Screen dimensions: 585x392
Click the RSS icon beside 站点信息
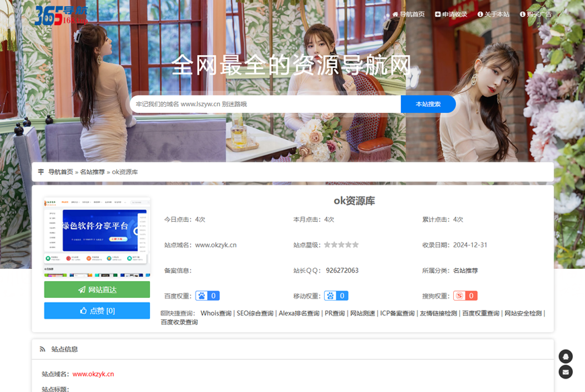tap(42, 349)
